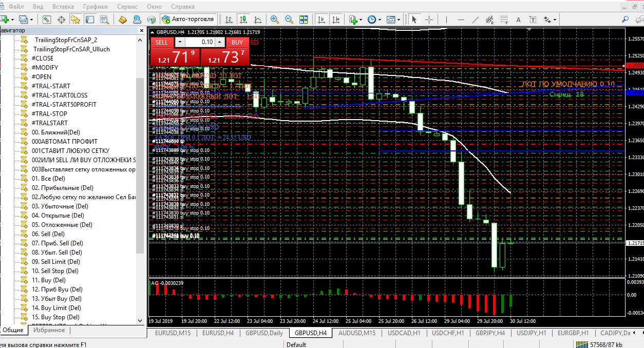This screenshot has height=348, width=644.
Task: Switch to the GBPUSD,Daily chart tab
Action: (x=264, y=333)
